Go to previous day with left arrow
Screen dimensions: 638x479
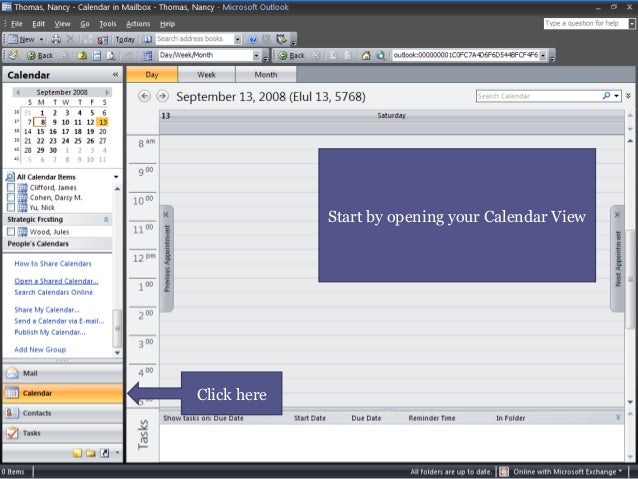point(144,96)
